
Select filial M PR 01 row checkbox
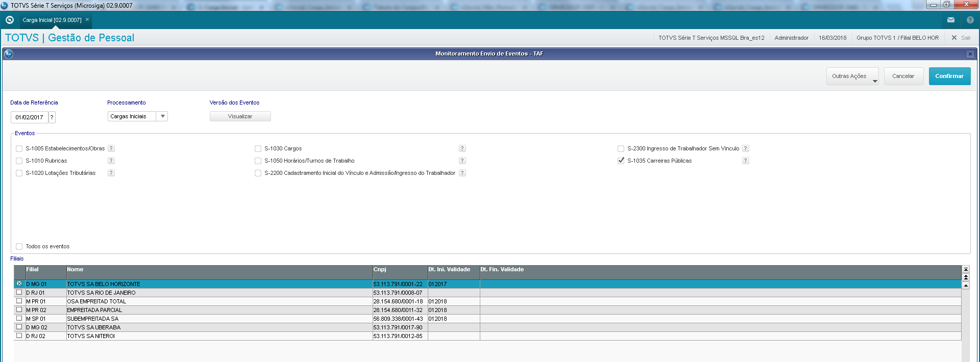click(19, 301)
